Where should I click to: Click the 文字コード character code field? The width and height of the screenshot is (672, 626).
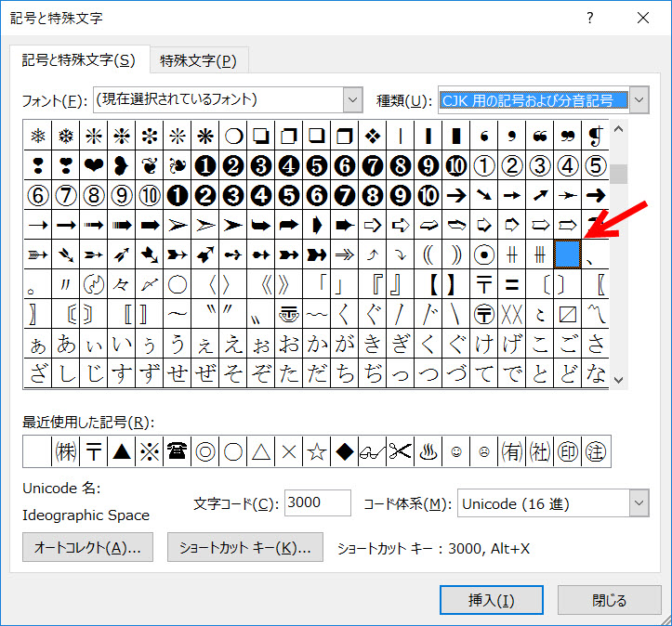coord(317,502)
